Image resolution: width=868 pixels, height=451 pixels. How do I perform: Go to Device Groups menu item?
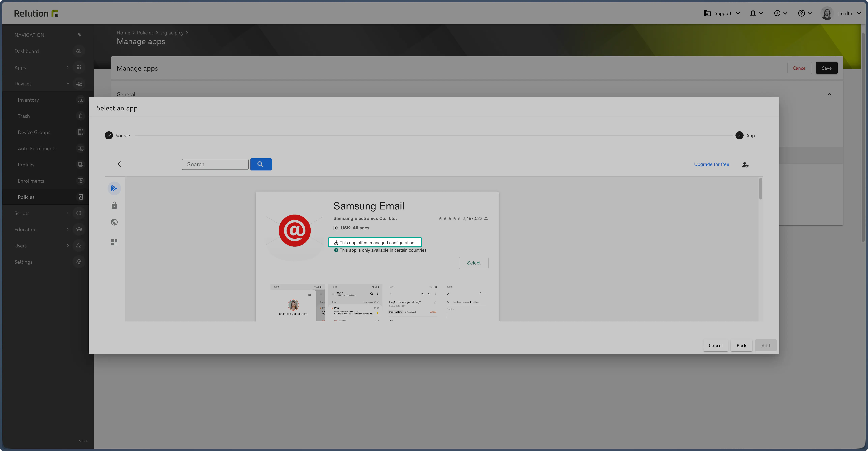(34, 132)
